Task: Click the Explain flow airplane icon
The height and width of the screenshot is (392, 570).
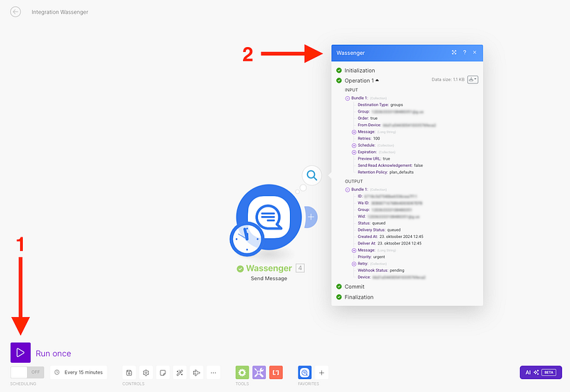Action: pos(197,372)
